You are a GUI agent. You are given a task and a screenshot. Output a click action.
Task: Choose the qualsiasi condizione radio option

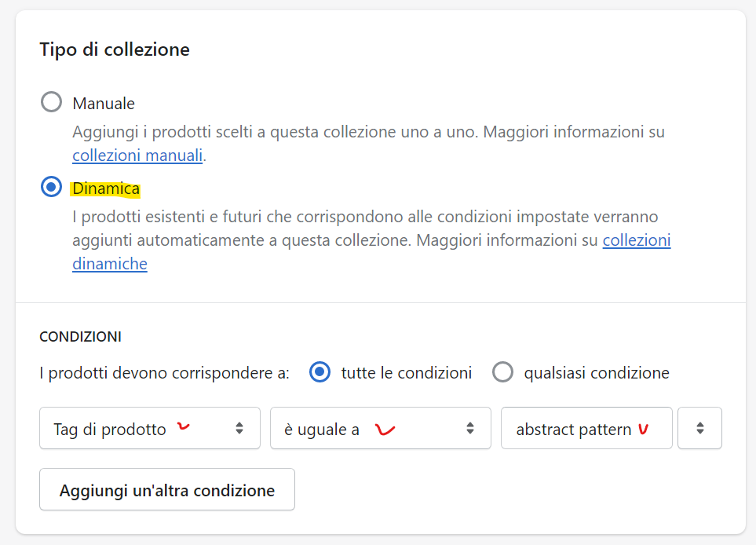coord(502,372)
